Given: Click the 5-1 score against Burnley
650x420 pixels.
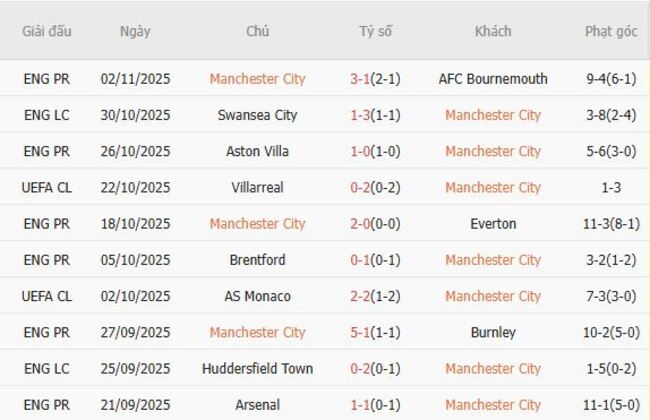Looking at the screenshot, I should (376, 332).
